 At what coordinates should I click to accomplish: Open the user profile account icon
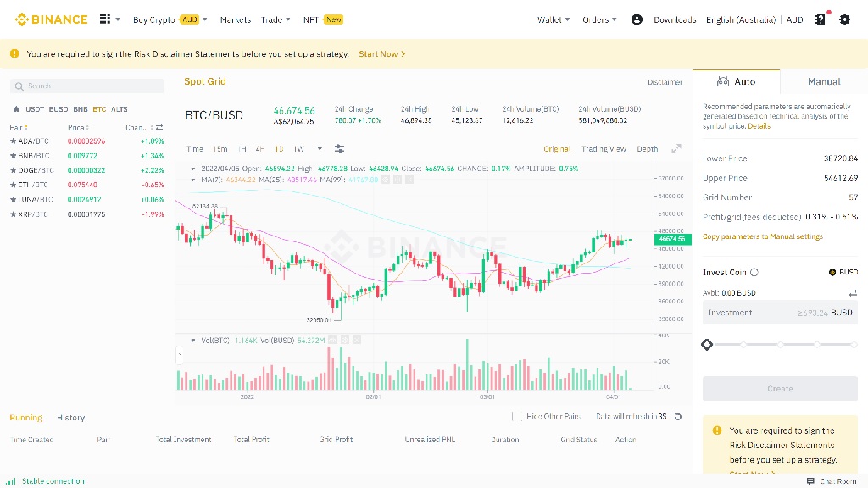[x=637, y=20]
